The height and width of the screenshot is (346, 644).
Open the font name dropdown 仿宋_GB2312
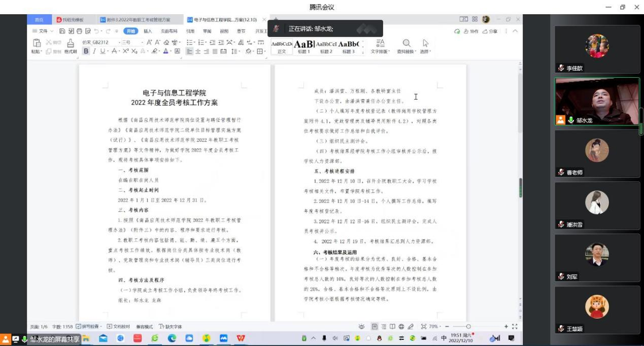(98, 42)
